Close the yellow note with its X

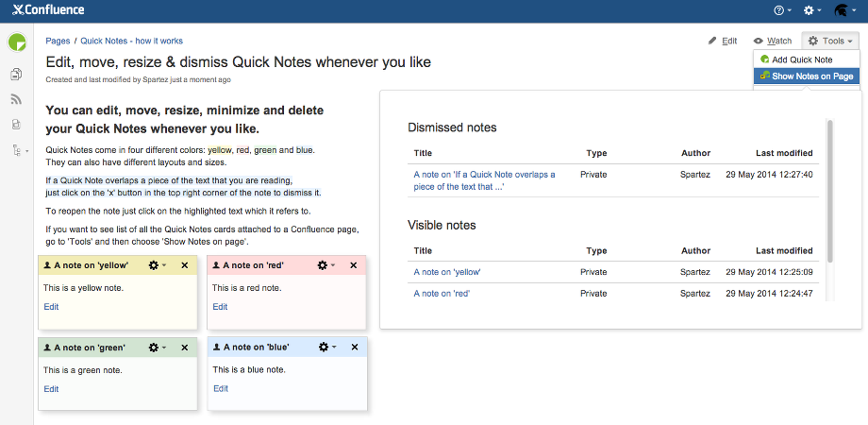[184, 266]
